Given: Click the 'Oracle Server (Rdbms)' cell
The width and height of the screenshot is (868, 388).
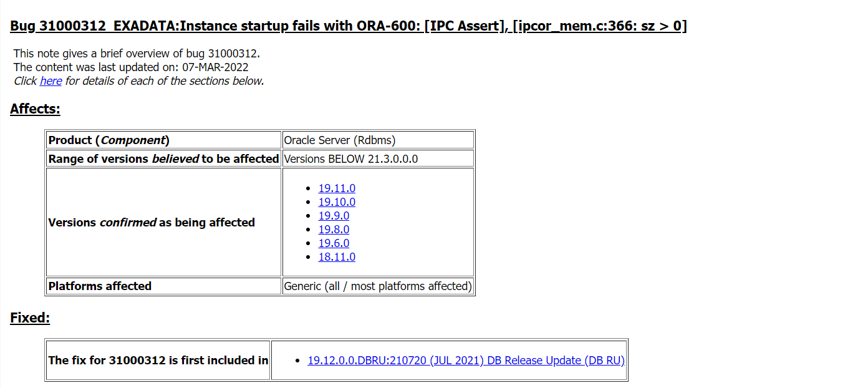Looking at the screenshot, I should pyautogui.click(x=378, y=140).
